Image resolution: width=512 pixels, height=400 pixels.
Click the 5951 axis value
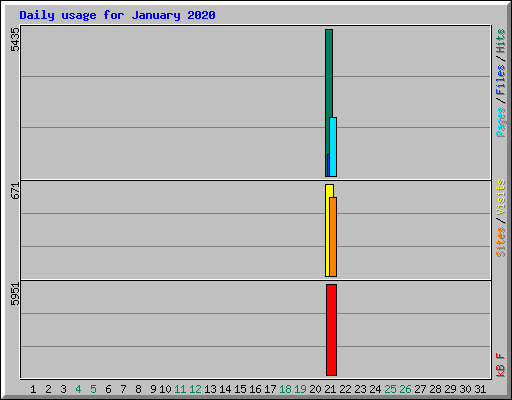pyautogui.click(x=15, y=294)
